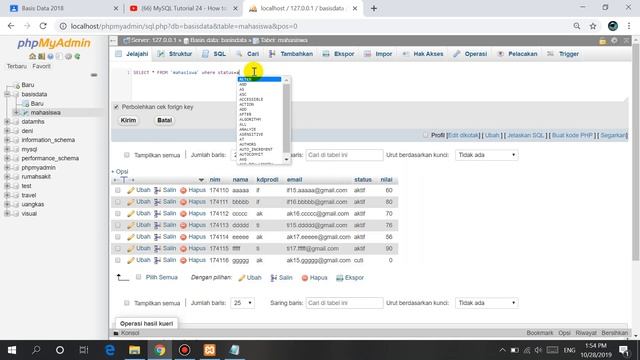This screenshot has width=640, height=360.
Task: Click the phpMyAdmin home icon
Action: (32, 56)
